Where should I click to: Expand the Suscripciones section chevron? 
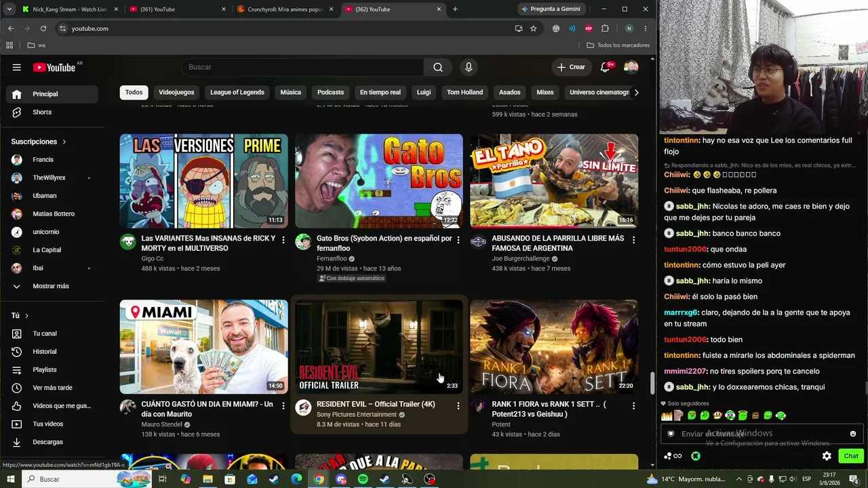[x=64, y=142]
